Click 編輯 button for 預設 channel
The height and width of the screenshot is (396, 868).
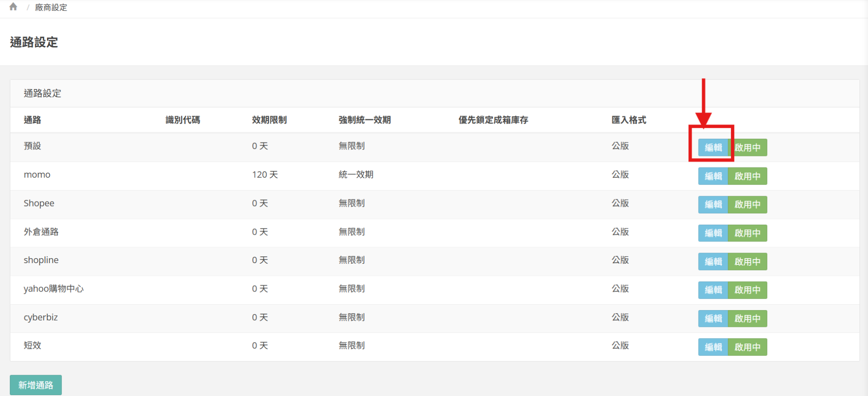[713, 147]
